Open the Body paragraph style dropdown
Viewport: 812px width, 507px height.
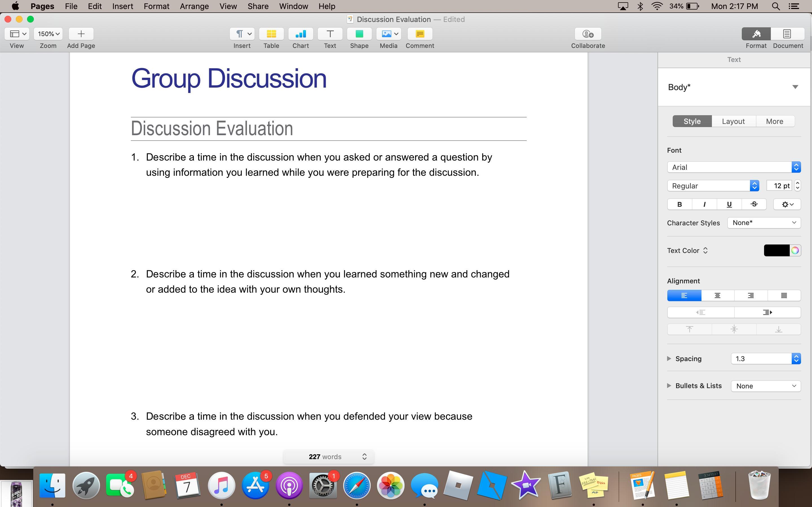tap(795, 87)
